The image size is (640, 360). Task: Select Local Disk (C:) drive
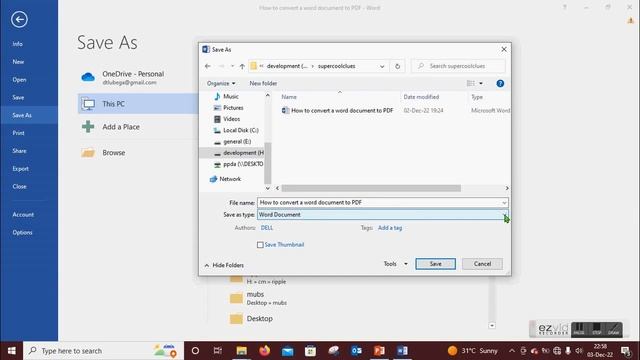coord(241,130)
